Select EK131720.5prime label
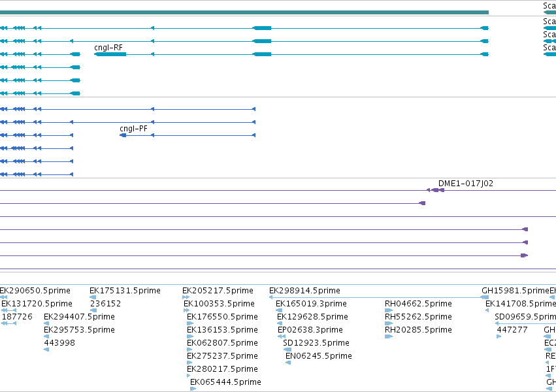 [37, 304]
